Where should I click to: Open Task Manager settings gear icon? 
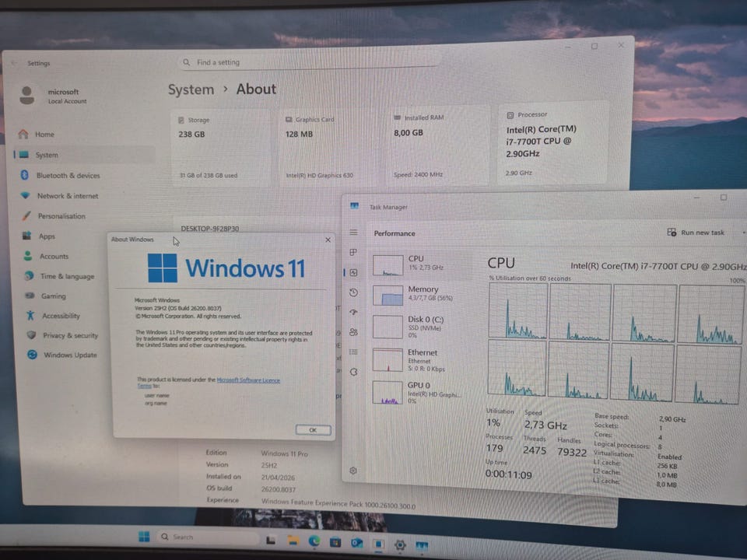[x=353, y=471]
